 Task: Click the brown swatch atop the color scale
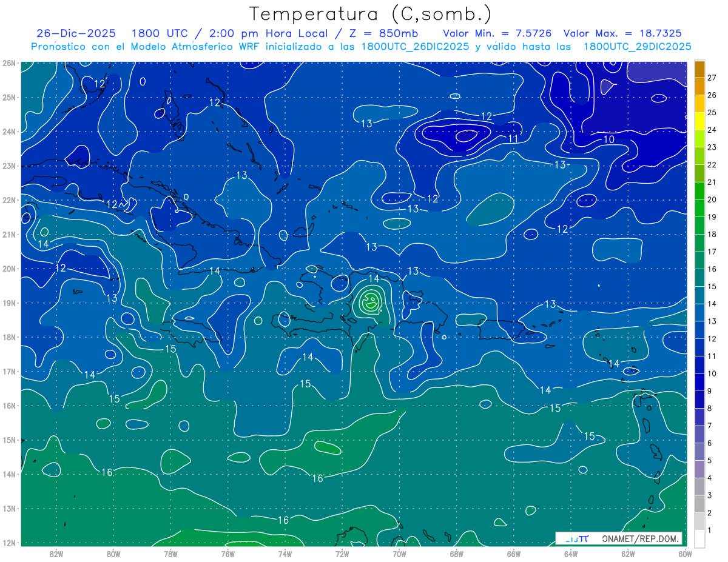point(699,69)
